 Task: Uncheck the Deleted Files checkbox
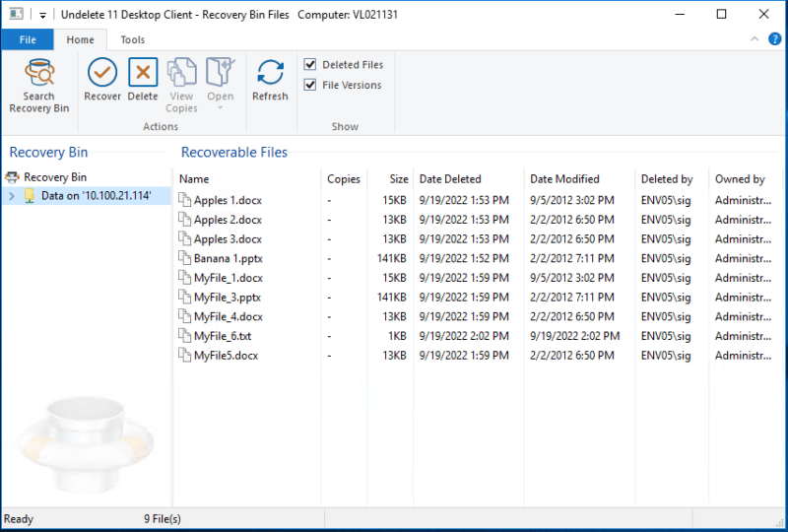pyautogui.click(x=310, y=65)
